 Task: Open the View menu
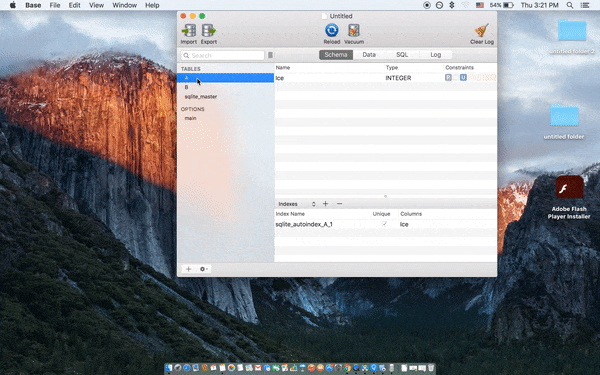[96, 5]
